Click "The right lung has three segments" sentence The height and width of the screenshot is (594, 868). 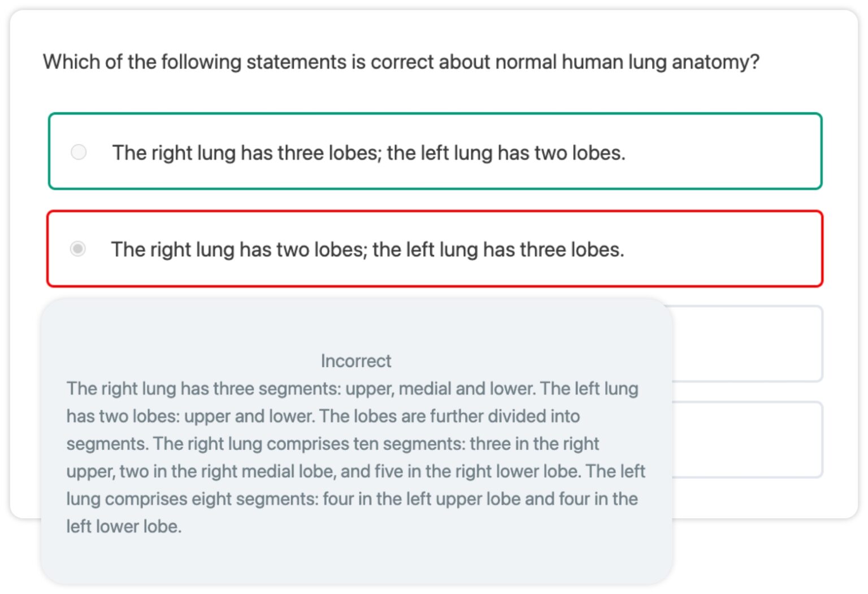click(x=203, y=388)
